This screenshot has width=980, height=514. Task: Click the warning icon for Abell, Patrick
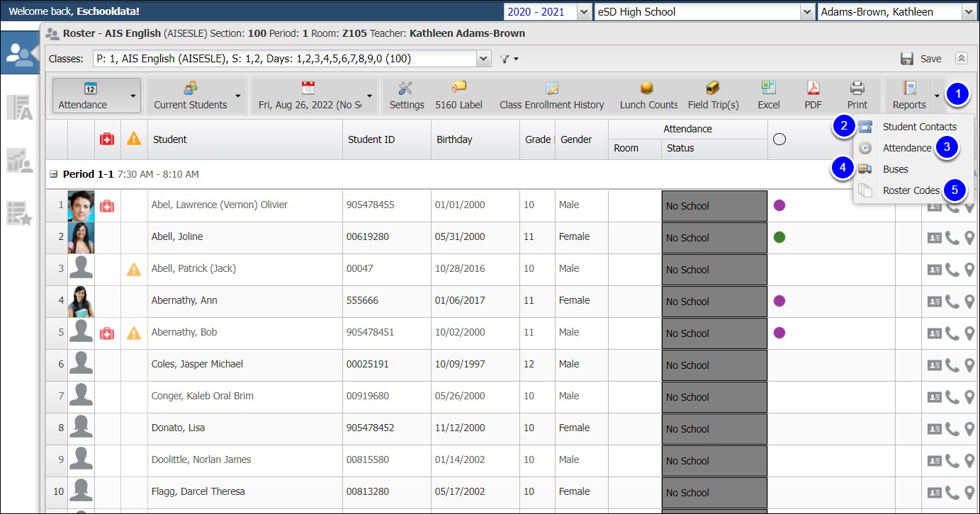pos(134,269)
